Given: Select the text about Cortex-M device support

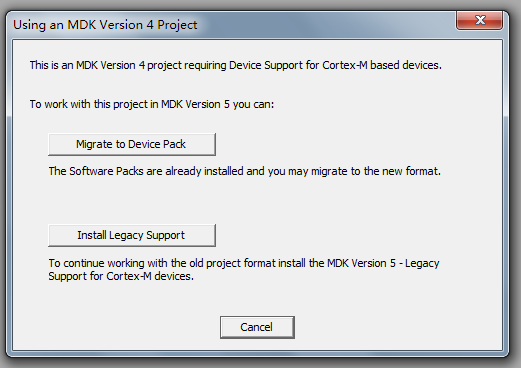Looking at the screenshot, I should pos(236,65).
